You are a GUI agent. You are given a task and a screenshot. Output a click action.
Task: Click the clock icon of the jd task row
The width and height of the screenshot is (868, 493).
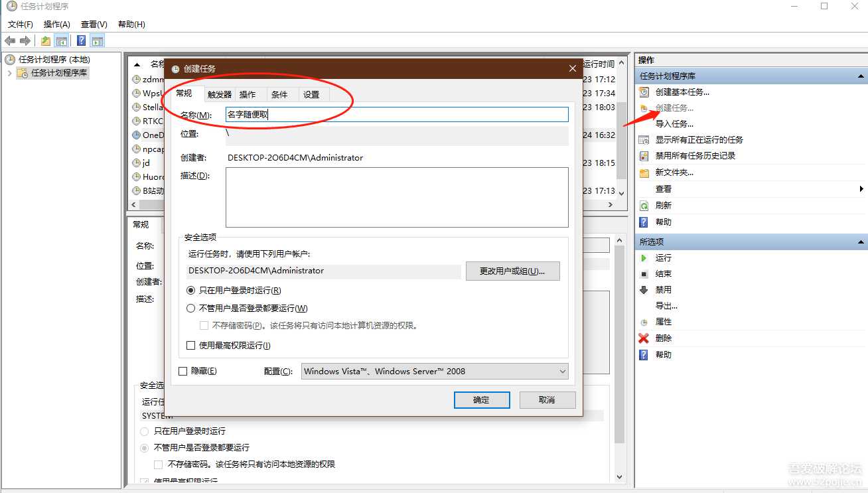pos(137,163)
